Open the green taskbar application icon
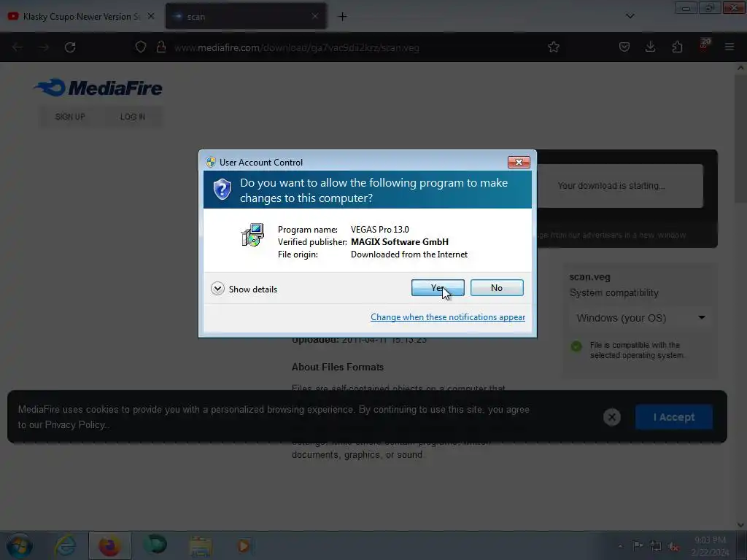The image size is (747, 560). [x=155, y=545]
